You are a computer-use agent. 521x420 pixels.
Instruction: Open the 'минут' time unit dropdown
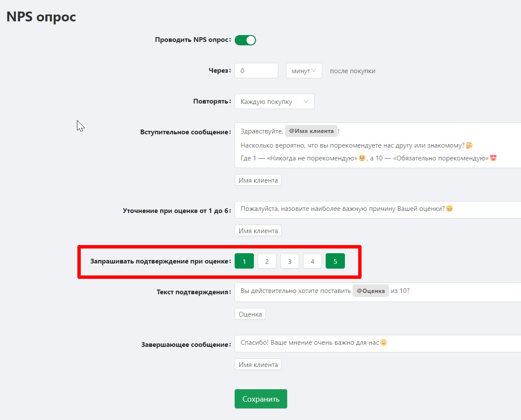304,71
